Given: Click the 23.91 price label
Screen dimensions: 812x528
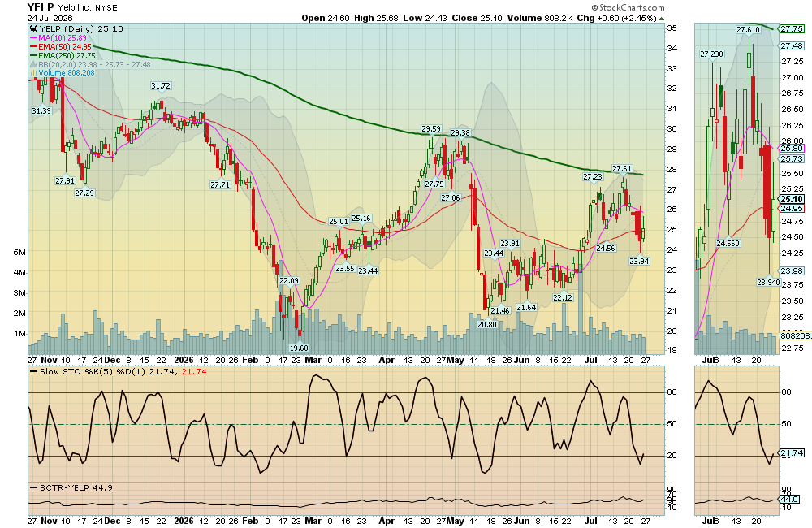Looking at the screenshot, I should point(510,243).
